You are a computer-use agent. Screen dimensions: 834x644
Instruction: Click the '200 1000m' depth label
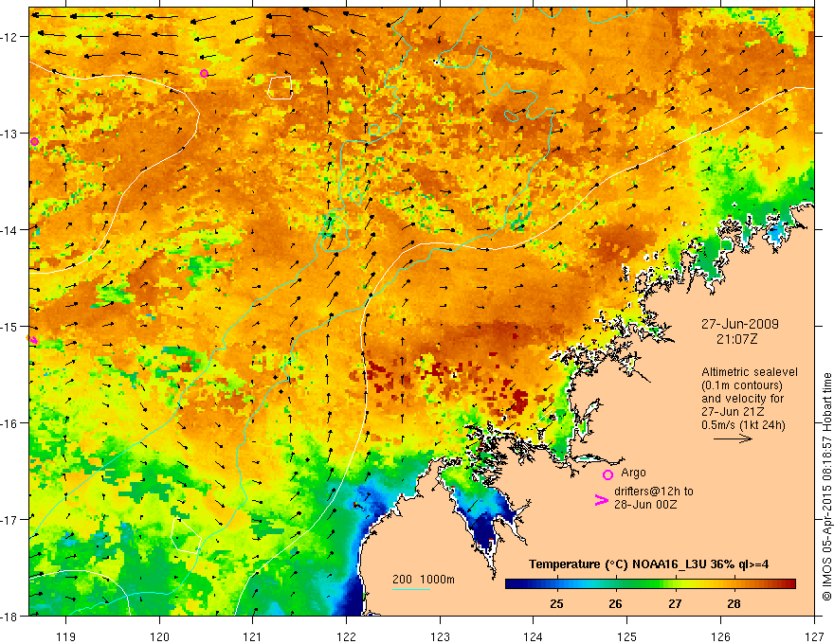pos(424,580)
